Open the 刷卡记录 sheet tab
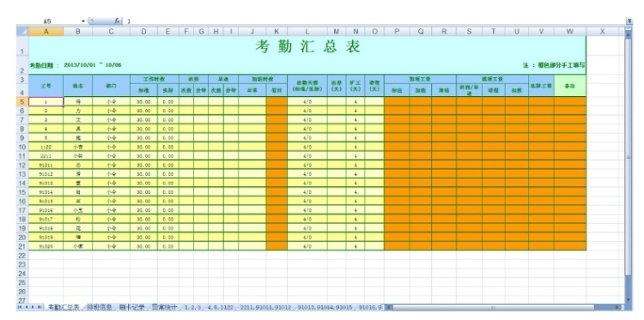The image size is (644, 320). [132, 307]
